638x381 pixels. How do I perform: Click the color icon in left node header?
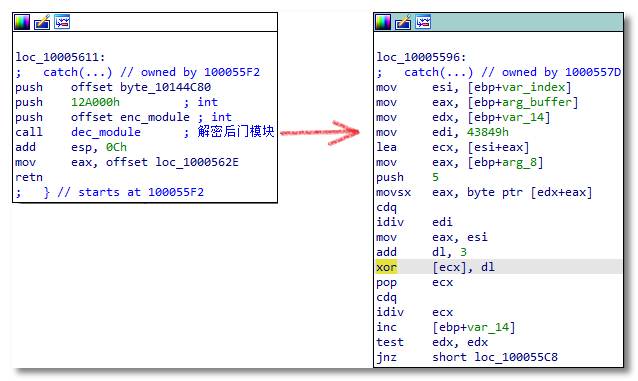click(x=22, y=22)
